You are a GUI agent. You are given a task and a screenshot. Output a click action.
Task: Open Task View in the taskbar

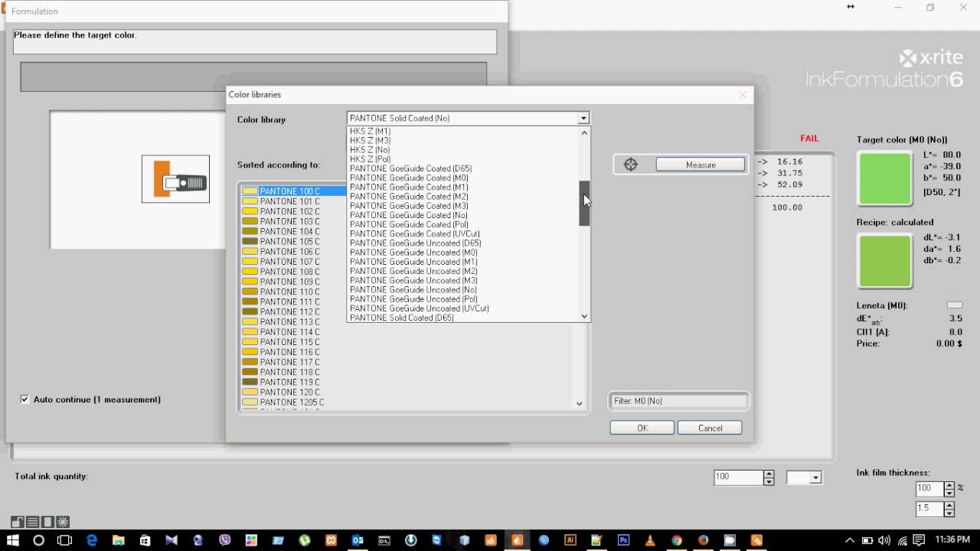65,540
